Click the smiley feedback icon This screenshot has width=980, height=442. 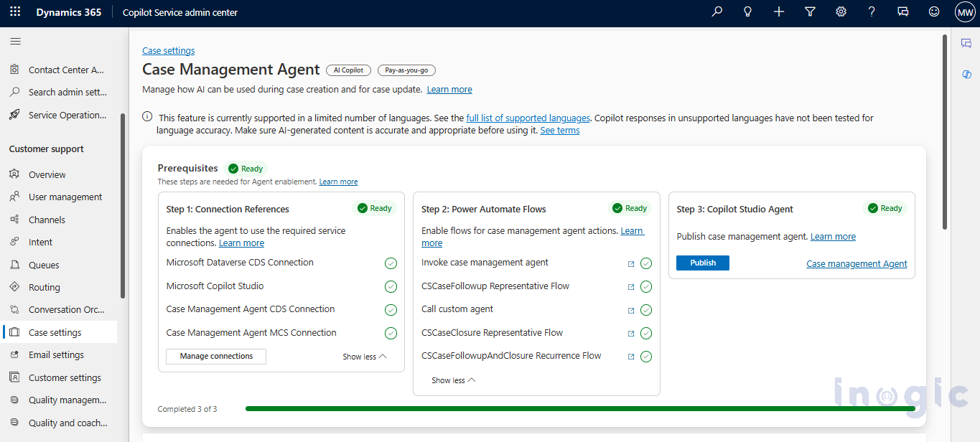pos(934,12)
